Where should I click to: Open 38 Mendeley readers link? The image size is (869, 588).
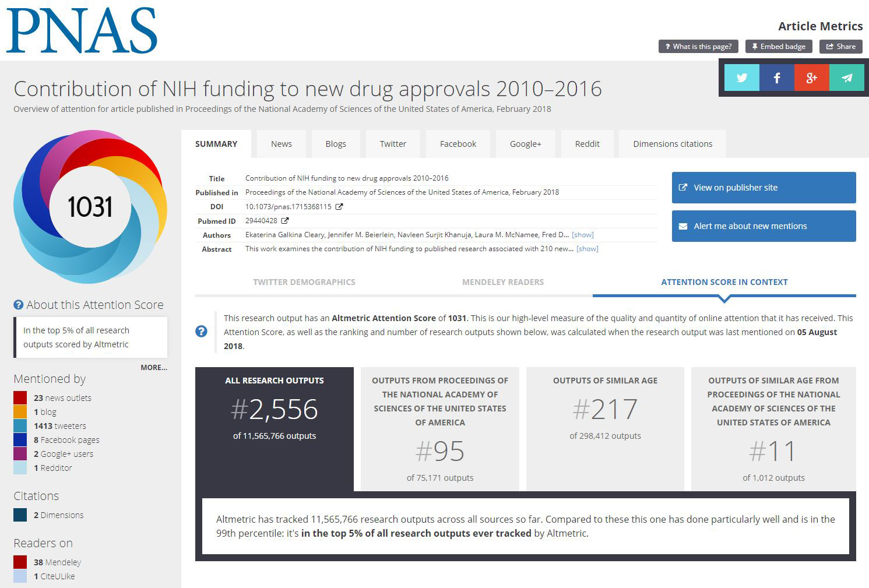[58, 562]
